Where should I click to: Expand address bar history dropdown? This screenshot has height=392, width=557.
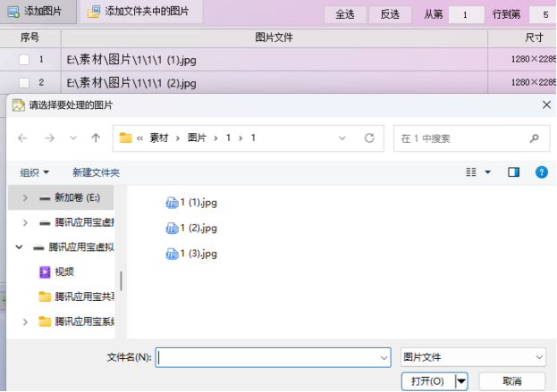342,138
